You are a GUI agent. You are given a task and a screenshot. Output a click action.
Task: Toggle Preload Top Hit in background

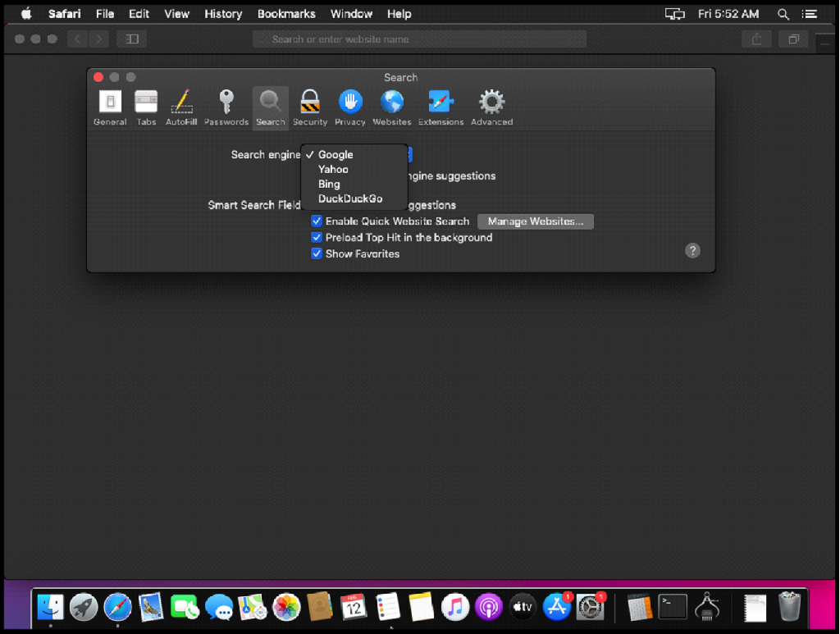pyautogui.click(x=317, y=237)
